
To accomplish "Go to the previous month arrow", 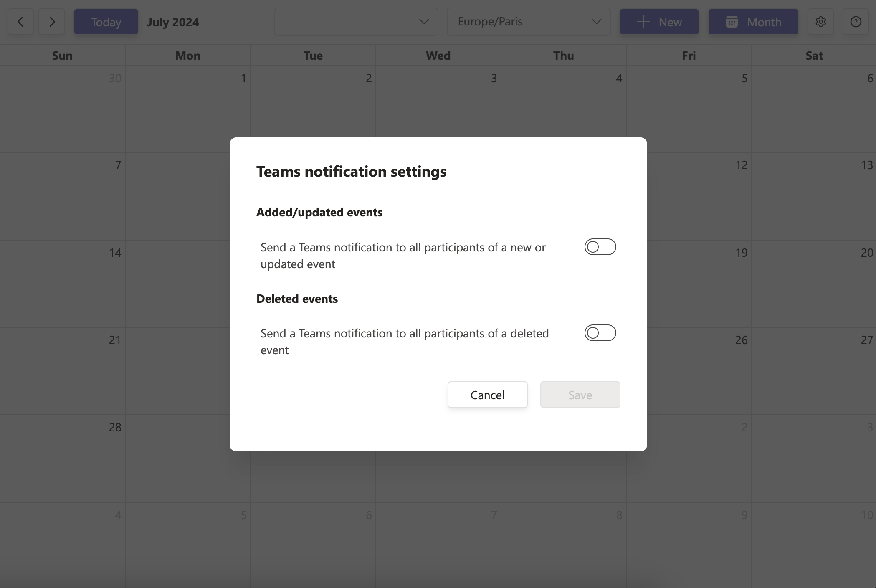I will pos(20,22).
